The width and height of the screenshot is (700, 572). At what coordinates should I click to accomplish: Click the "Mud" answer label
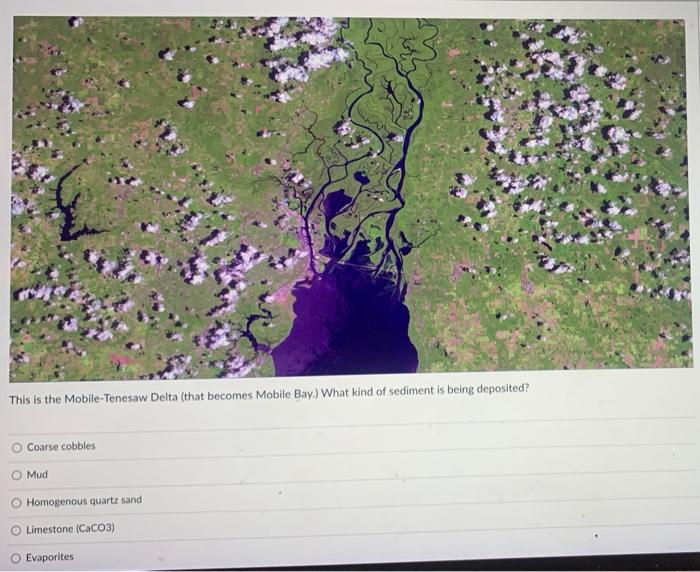coord(37,474)
